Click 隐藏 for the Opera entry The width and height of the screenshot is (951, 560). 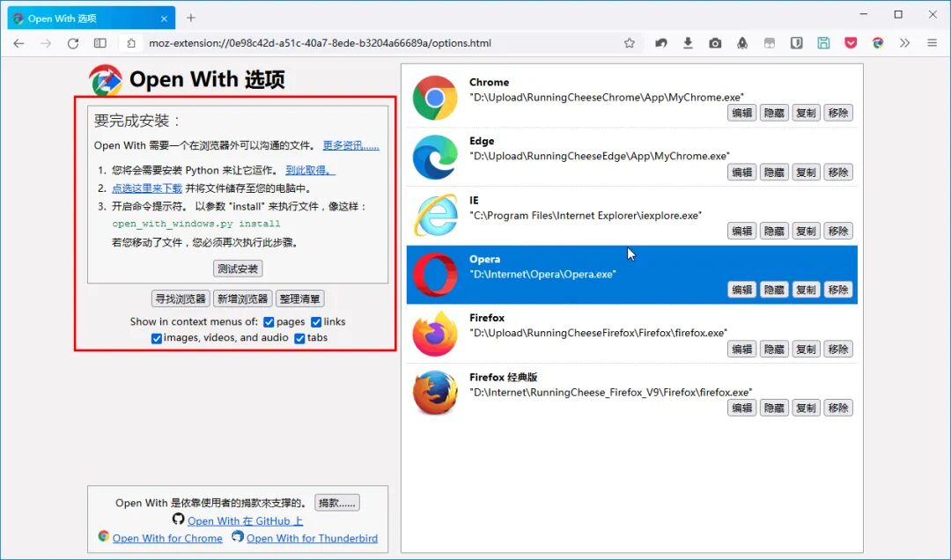click(x=774, y=290)
